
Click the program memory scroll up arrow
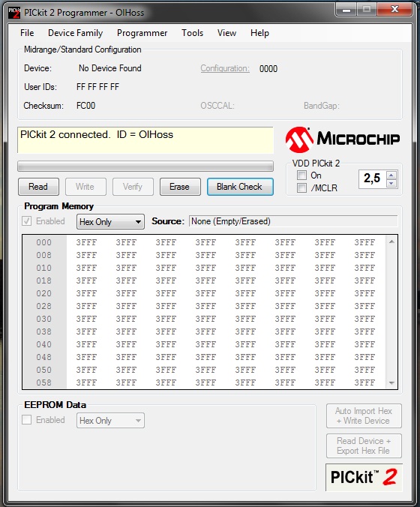[391, 241]
